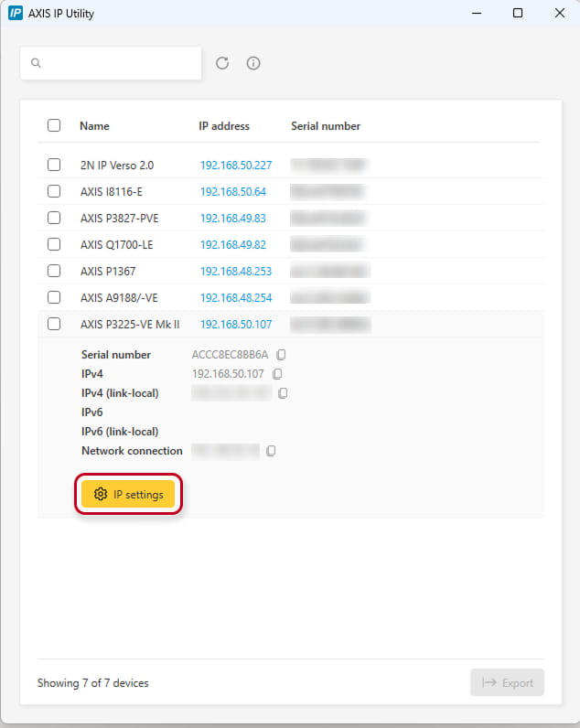The height and width of the screenshot is (728, 580).
Task: Check the AXIS A9188/-VE checkbox
Action: (54, 297)
